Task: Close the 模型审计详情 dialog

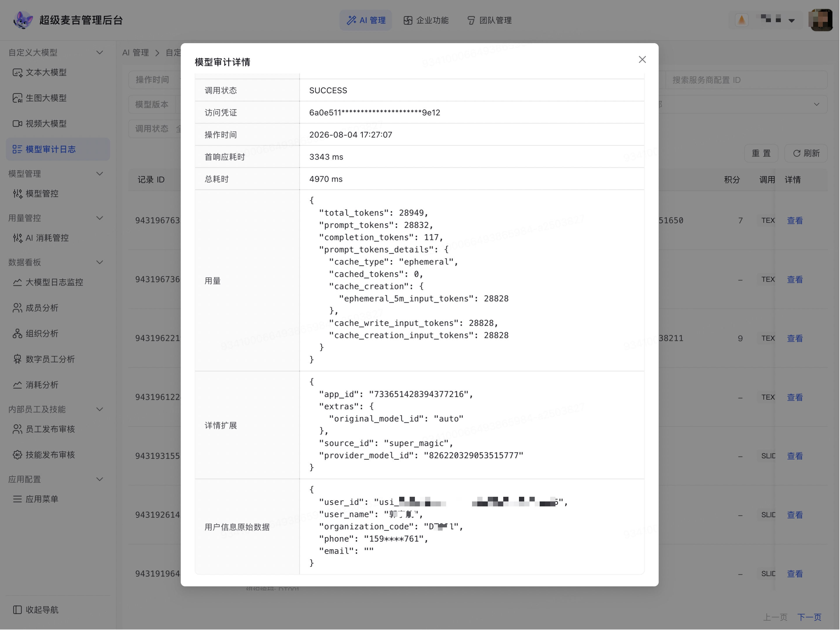Action: coord(642,60)
